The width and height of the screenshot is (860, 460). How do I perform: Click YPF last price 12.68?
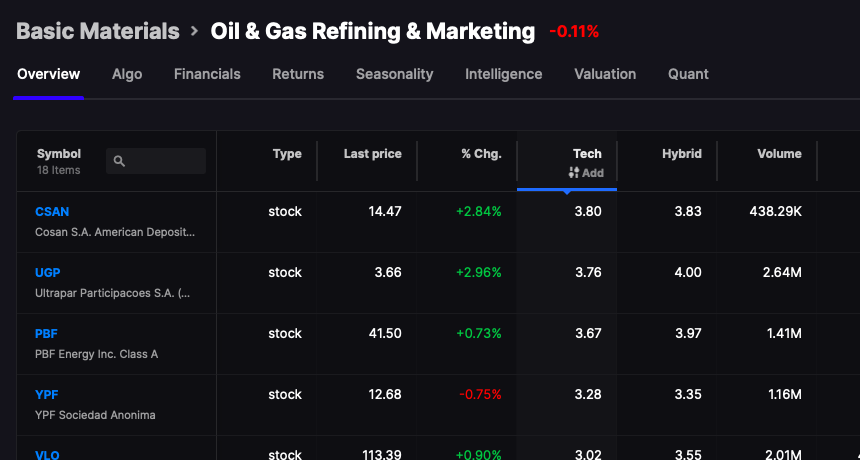tap(385, 394)
